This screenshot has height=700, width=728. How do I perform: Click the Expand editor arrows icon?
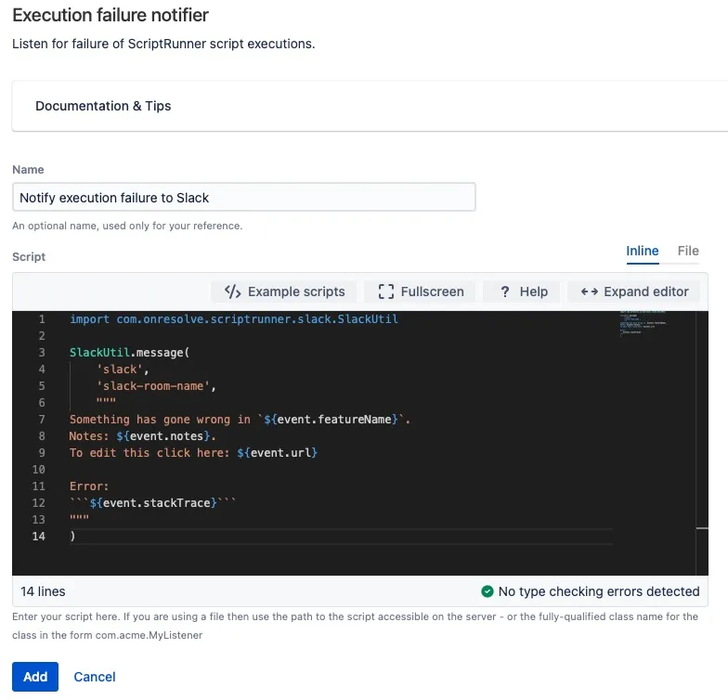click(x=589, y=292)
